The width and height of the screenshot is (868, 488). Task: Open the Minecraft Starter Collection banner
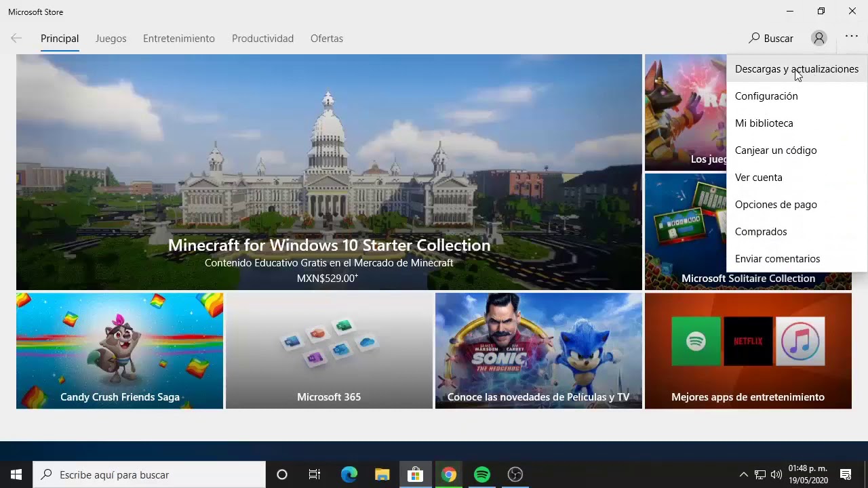[329, 172]
